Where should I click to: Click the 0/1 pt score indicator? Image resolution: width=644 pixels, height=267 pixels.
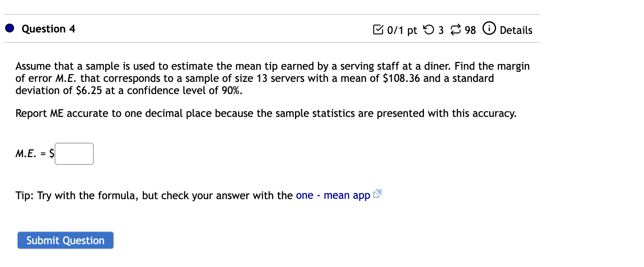click(402, 30)
